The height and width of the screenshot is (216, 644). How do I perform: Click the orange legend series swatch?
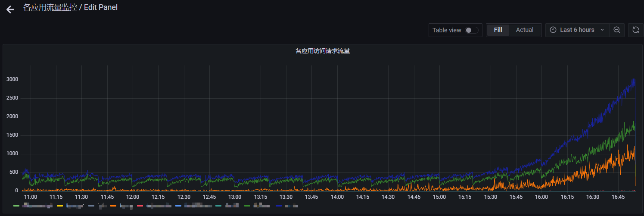click(113, 206)
